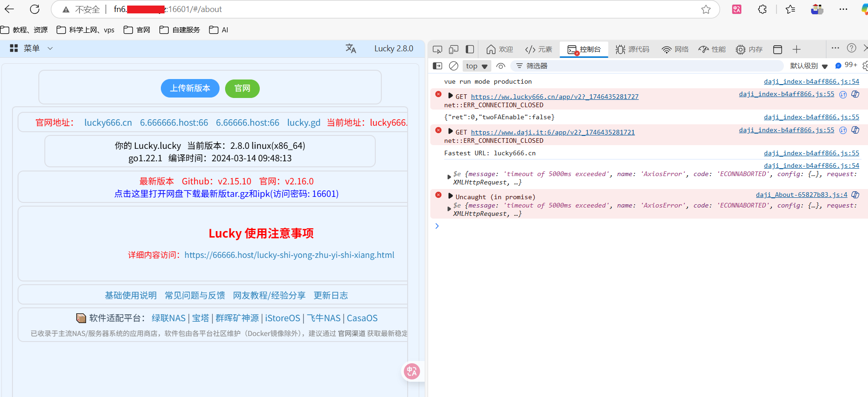Screen dimensions: 868x397
Task: Open the lucky.gd website link
Action: [x=304, y=122]
